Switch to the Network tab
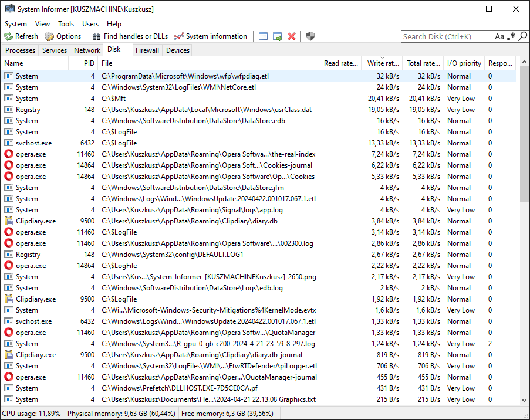 pos(87,50)
